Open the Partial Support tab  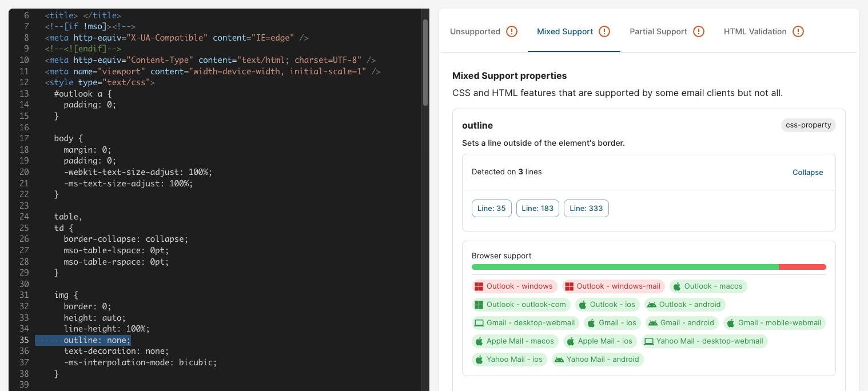667,31
